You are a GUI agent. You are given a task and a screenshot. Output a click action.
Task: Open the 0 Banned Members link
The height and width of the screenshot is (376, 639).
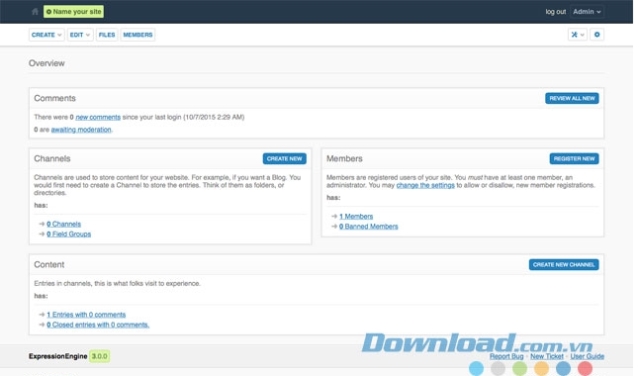point(368,226)
